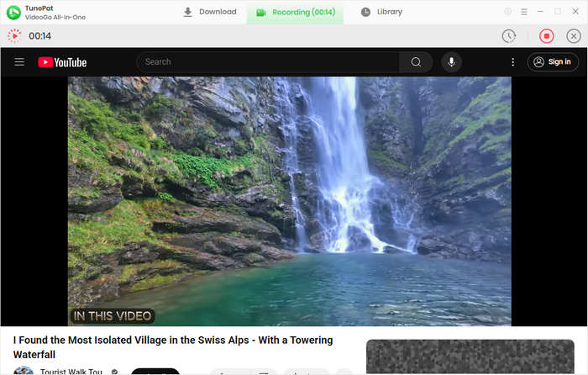Switch to the Library tab

[x=381, y=12]
